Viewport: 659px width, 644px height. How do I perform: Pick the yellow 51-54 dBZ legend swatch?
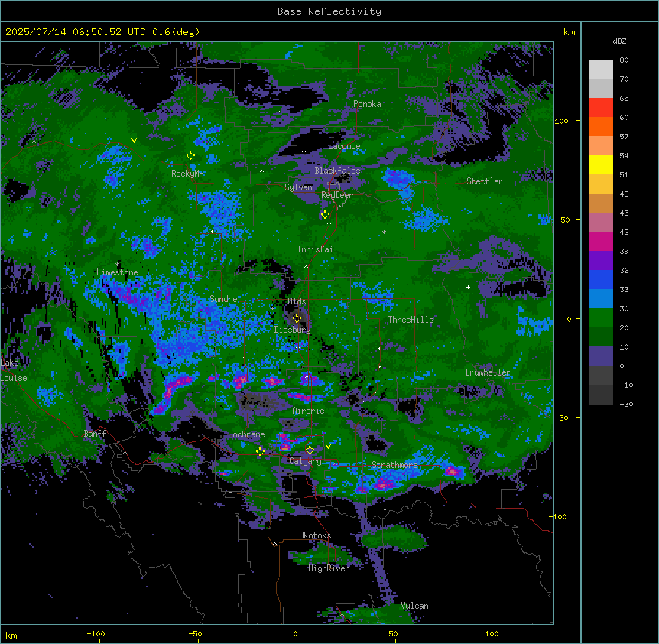tap(601, 164)
